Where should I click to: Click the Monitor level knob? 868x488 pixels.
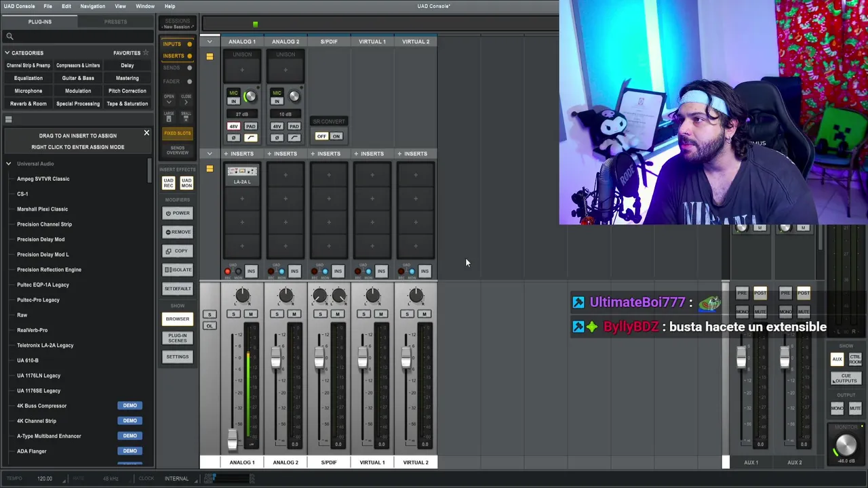[846, 445]
